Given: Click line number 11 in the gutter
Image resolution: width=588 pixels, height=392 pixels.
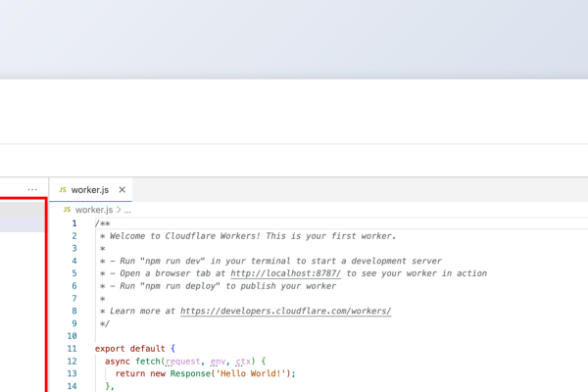Looking at the screenshot, I should pyautogui.click(x=72, y=348).
